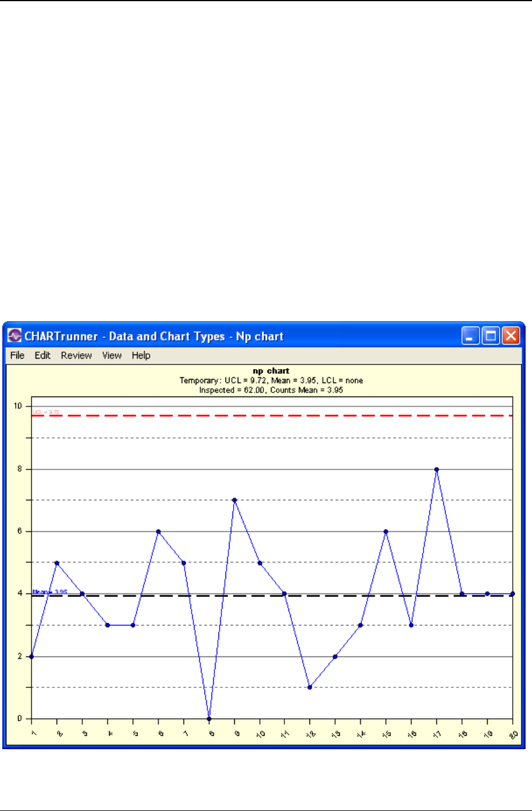
Task: Click the 'Inspected = 62.00, Counts Mean' line
Action: 271,389
